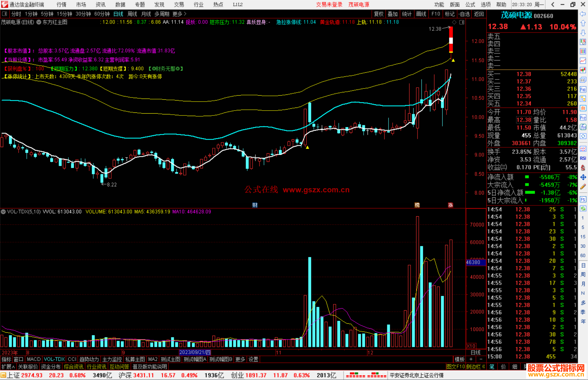Image resolution: width=588 pixels, height=380 pixels.
Task: Click the 46380 volume axis marker
Action: click(x=475, y=262)
